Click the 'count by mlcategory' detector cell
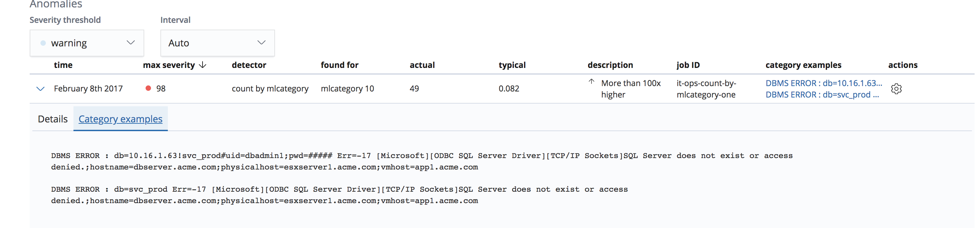This screenshot has width=980, height=228. (270, 88)
